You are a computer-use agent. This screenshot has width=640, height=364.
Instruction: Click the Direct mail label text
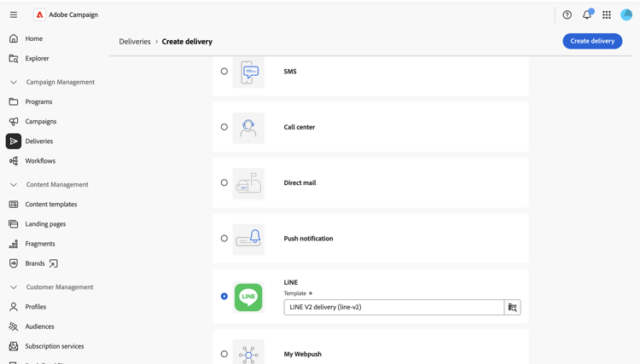click(300, 182)
